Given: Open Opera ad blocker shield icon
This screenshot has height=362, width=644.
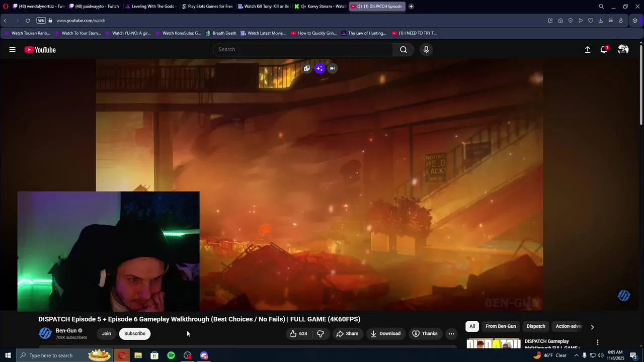Looking at the screenshot, I should (571, 21).
